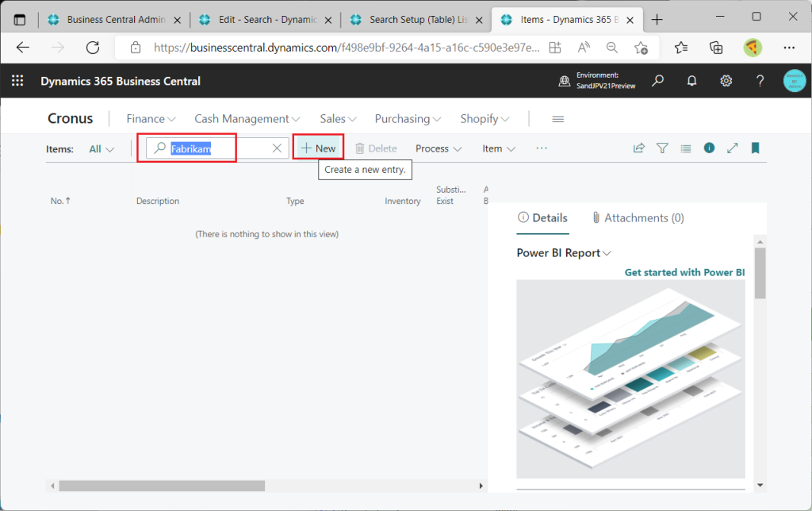The width and height of the screenshot is (812, 511).
Task: Click the horizontal scrollbar right arrow
Action: point(481,486)
